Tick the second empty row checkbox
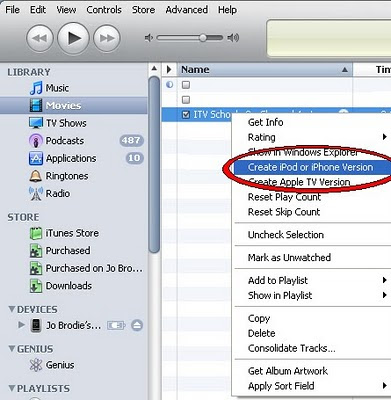Image resolution: width=391 pixels, height=400 pixels. click(x=186, y=100)
